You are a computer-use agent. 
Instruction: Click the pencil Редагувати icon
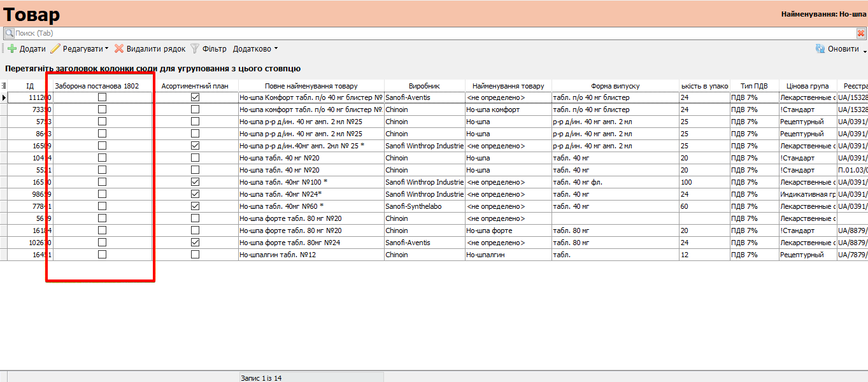click(55, 49)
